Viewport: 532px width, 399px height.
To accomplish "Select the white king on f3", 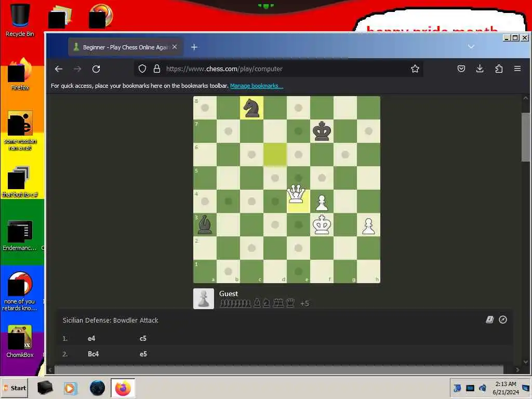I will point(322,224).
